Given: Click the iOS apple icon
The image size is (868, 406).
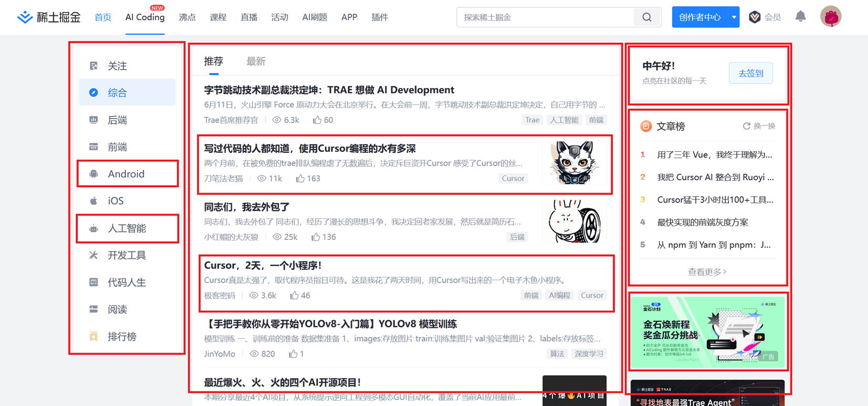Looking at the screenshot, I should point(94,201).
